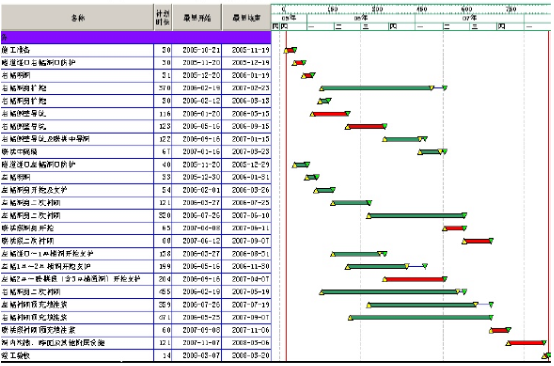Click the end date cell 2006-09-15

coord(247,126)
